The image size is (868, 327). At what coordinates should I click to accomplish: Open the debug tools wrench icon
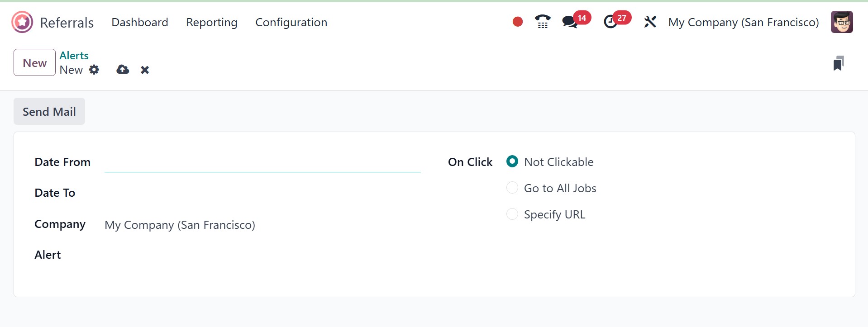tap(650, 22)
